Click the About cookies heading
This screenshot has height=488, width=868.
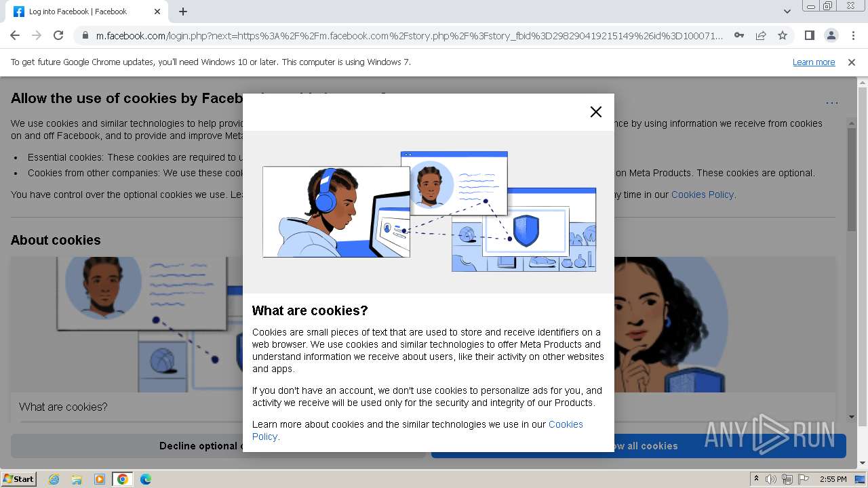pyautogui.click(x=56, y=240)
